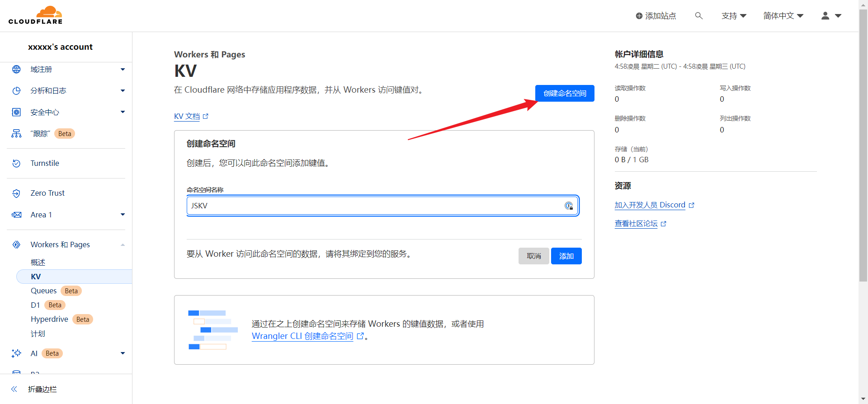
Task: Click the page vertical scrollbar
Action: (863, 145)
